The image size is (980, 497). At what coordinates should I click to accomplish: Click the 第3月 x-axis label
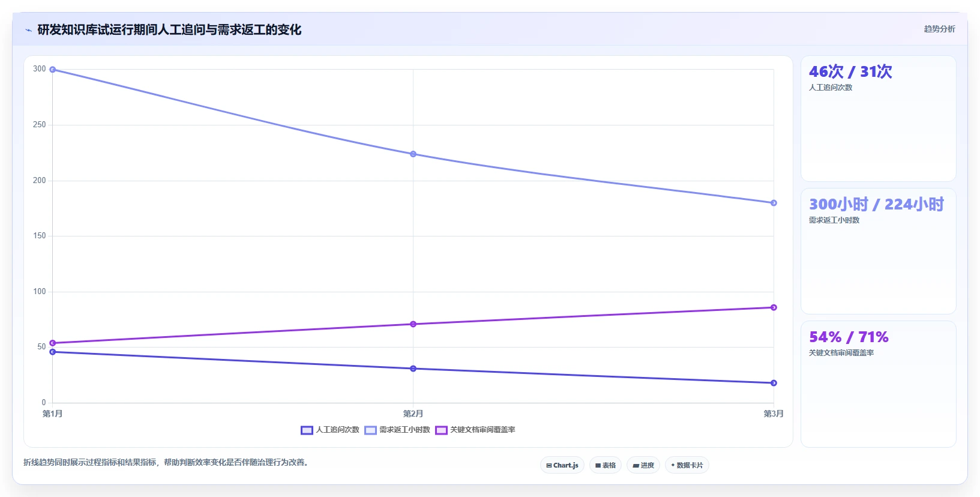pos(774,414)
